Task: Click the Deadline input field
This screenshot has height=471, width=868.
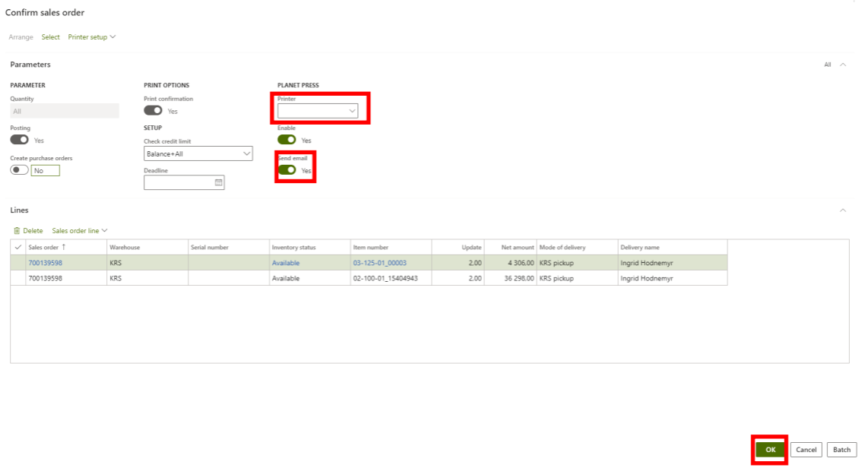Action: 179,183
